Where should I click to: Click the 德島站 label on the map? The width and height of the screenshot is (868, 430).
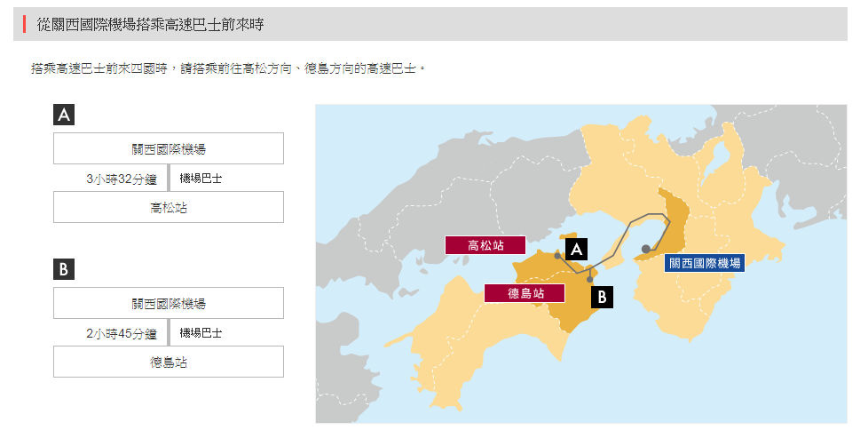[525, 293]
